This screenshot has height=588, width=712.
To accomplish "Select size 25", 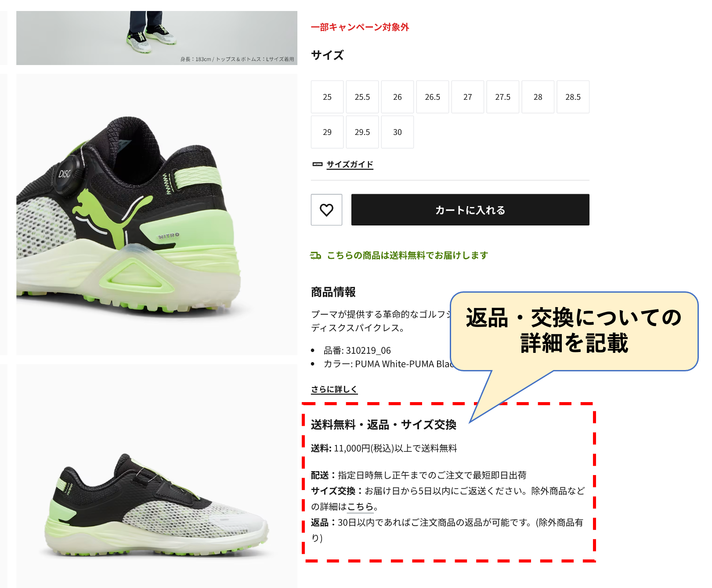I will coord(327,97).
